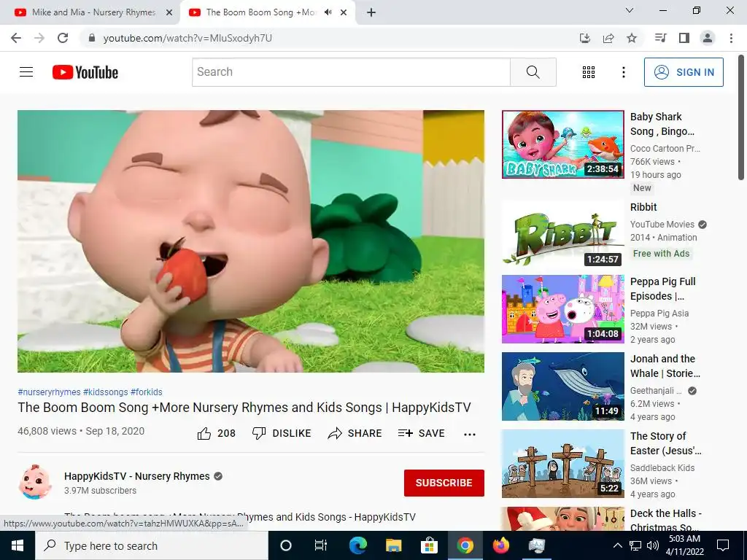Screen dimensions: 747x560
Task: Click the video player to pause
Action: [x=251, y=241]
